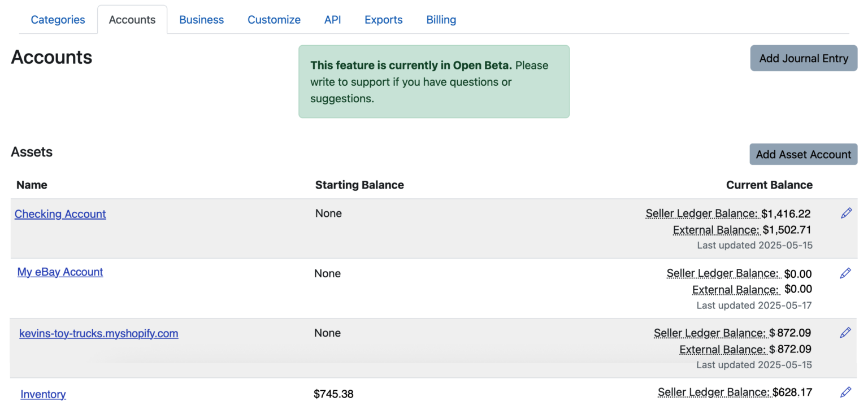868x410 pixels.
Task: Click Seller Ledger Balance for the Shopify account
Action: [x=710, y=333]
